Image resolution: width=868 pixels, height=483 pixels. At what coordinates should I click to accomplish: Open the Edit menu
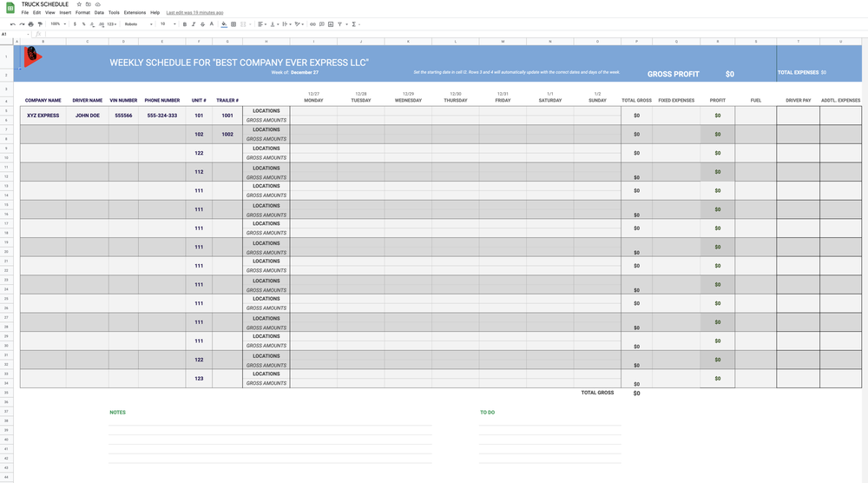[x=36, y=13]
